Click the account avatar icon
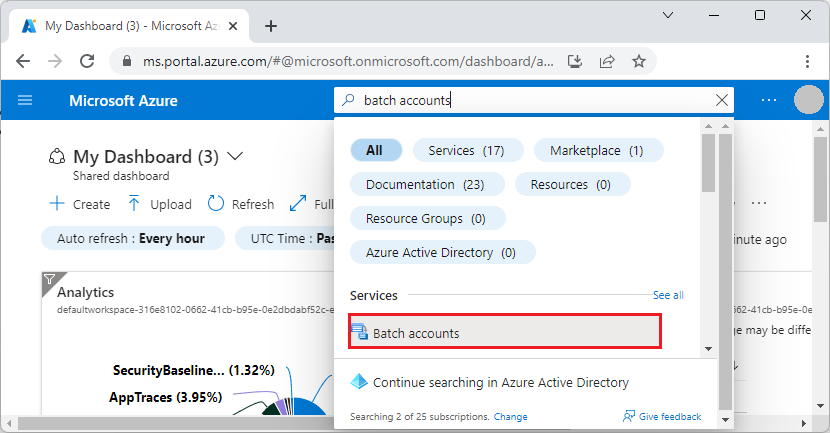The width and height of the screenshot is (830, 433). [x=809, y=100]
